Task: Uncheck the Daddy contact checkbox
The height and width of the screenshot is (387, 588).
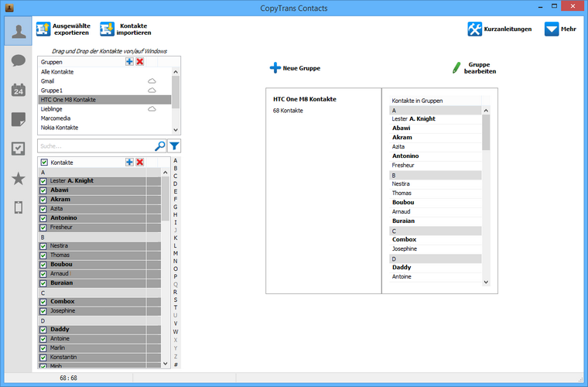Action: tap(43, 330)
